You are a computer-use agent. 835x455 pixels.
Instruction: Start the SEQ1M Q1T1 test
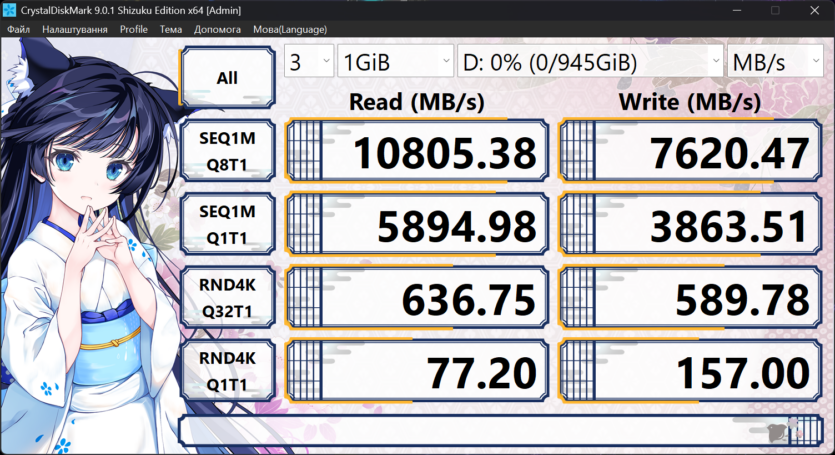pos(227,224)
